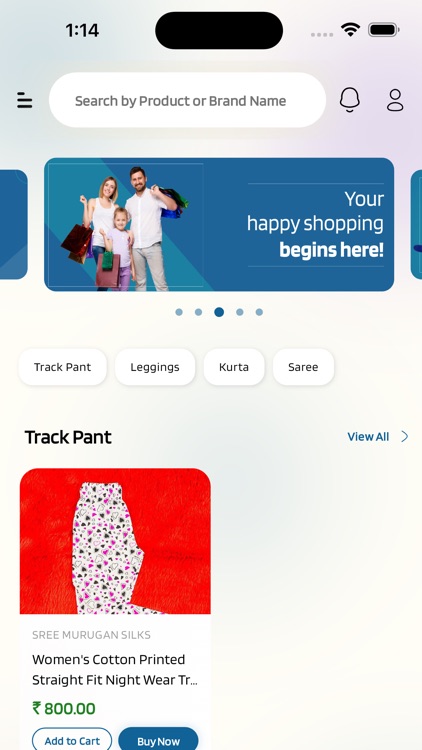Click the chevron next to View All
Image resolution: width=422 pixels, height=750 pixels.
405,436
